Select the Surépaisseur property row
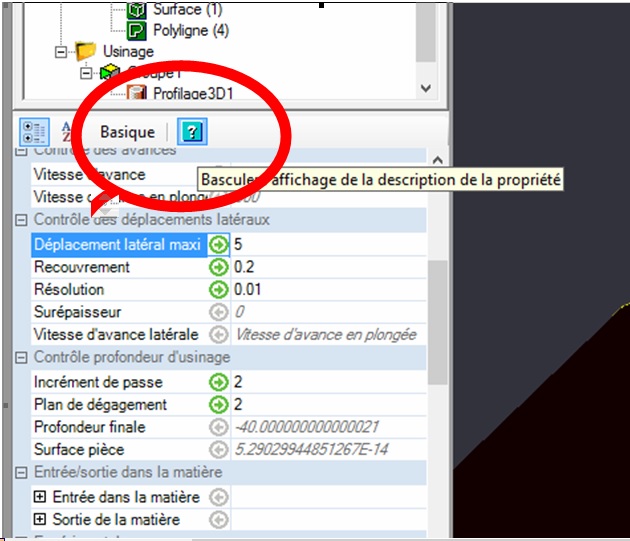Image resolution: width=630 pixels, height=541 pixels. (119, 312)
